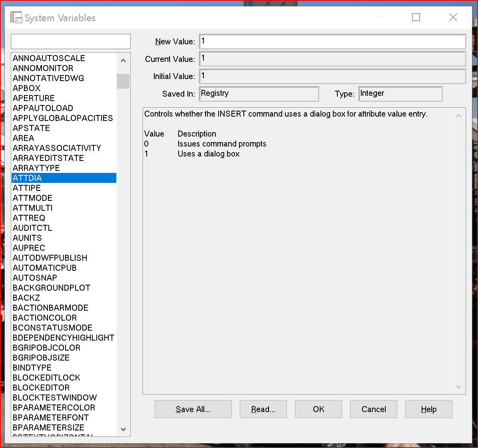Click the Read... button
Image resolution: width=478 pixels, height=448 pixels.
point(263,409)
